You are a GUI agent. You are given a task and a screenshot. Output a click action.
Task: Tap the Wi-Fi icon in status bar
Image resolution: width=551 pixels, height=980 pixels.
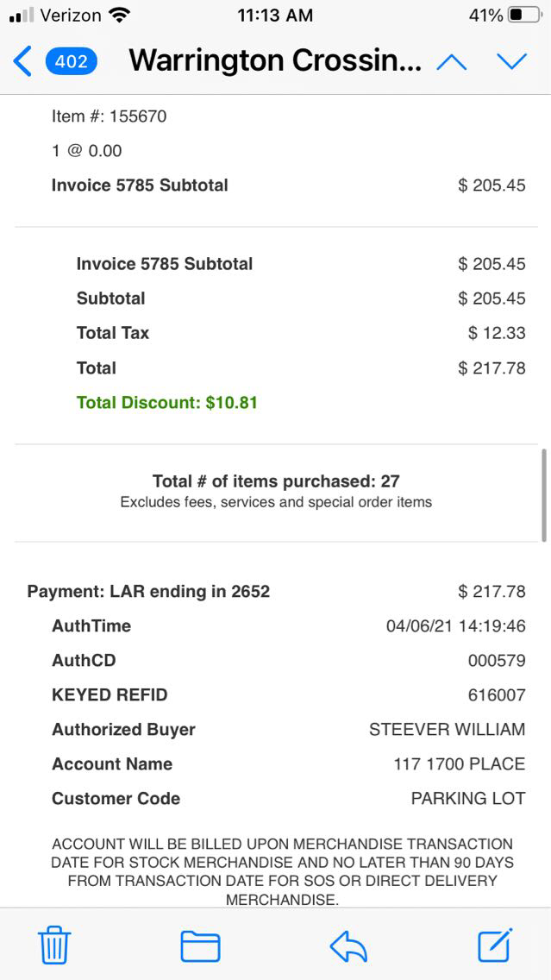pos(120,16)
